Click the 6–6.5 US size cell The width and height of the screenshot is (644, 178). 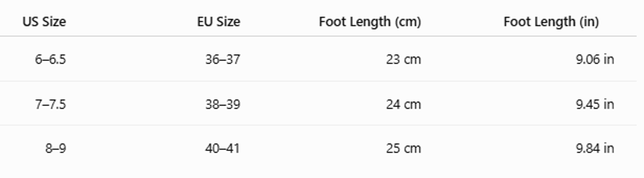pos(50,60)
